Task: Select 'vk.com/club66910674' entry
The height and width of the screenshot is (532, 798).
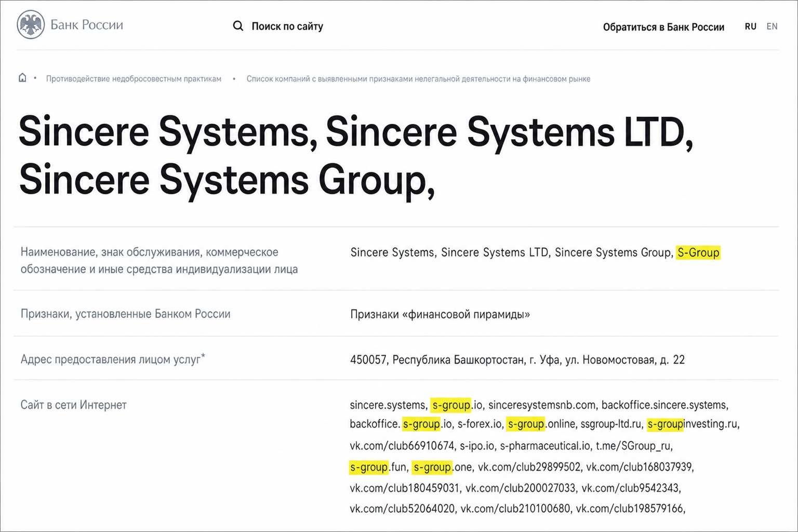Action: [x=402, y=446]
